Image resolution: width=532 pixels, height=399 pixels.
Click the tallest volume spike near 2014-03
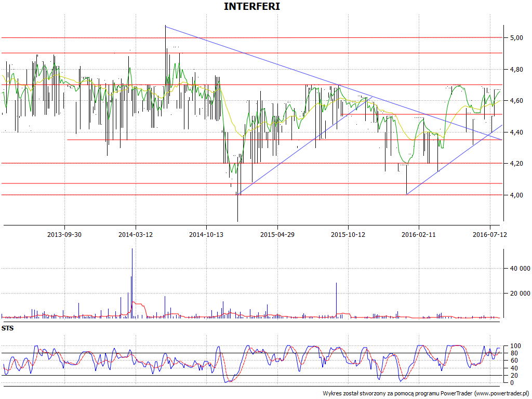[132, 283]
